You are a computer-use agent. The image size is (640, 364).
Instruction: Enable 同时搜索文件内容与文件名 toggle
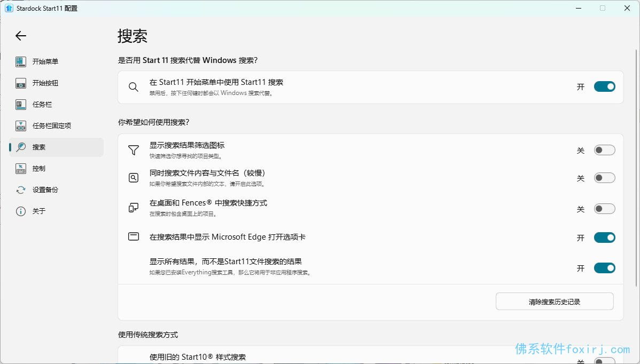(x=605, y=178)
